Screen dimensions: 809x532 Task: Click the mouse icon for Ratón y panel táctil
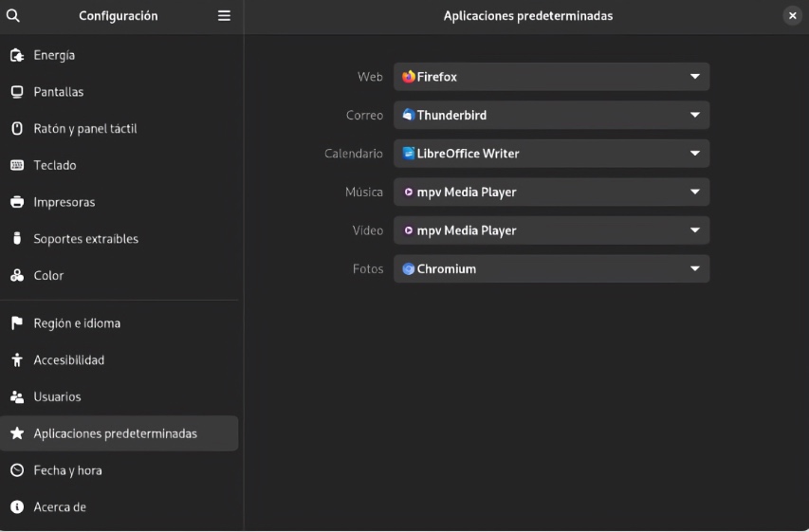pos(17,128)
